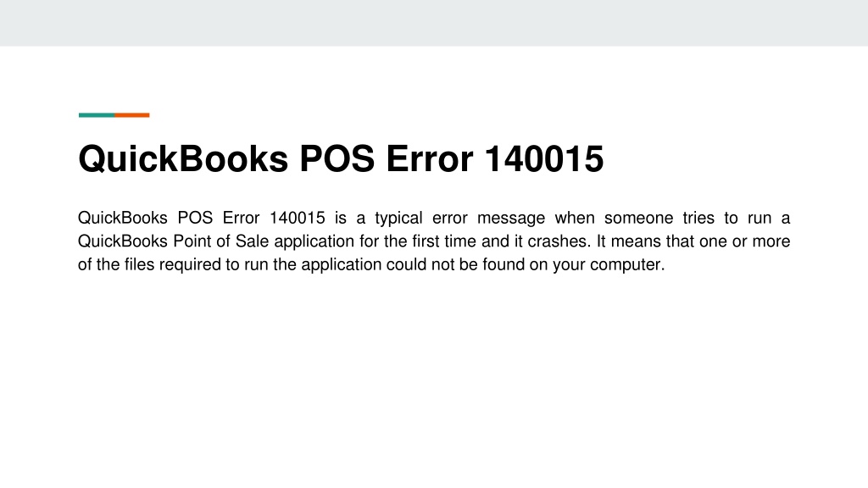This screenshot has width=868, height=488.
Task: Select the slide title QuickBooks POS Error 140015
Action: point(341,159)
